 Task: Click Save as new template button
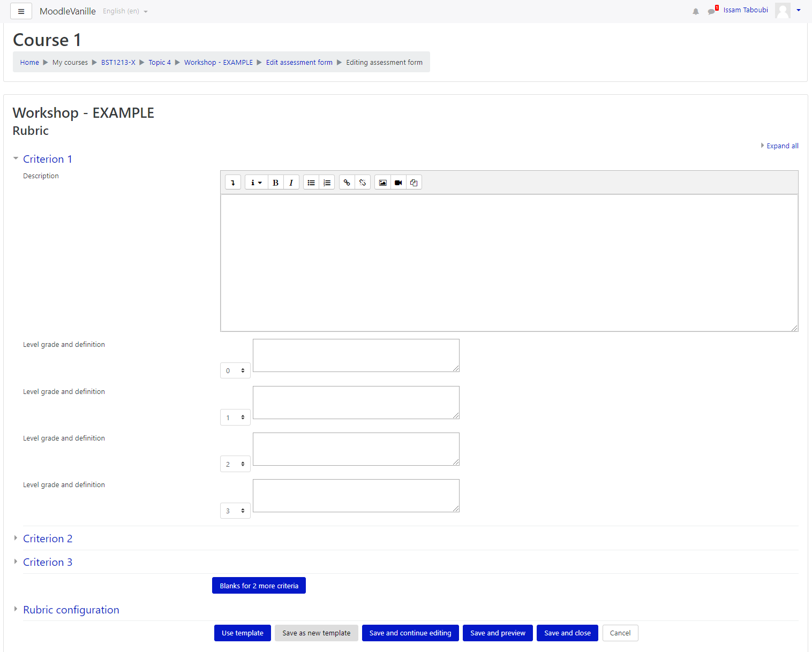click(317, 633)
